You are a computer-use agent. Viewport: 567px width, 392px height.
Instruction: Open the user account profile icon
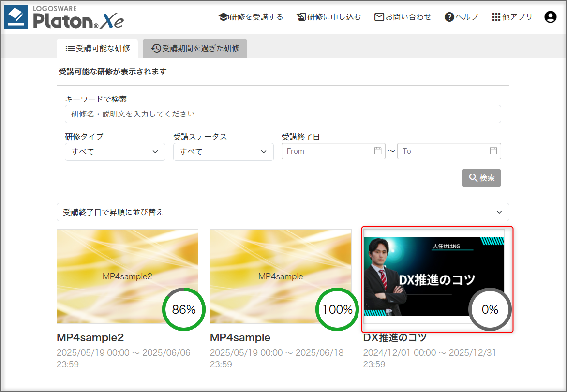coord(551,17)
